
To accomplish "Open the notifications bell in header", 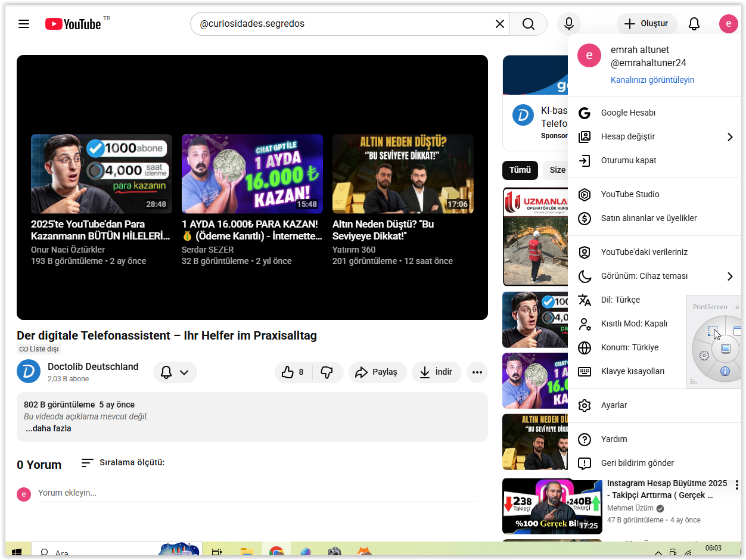I will click(x=694, y=24).
